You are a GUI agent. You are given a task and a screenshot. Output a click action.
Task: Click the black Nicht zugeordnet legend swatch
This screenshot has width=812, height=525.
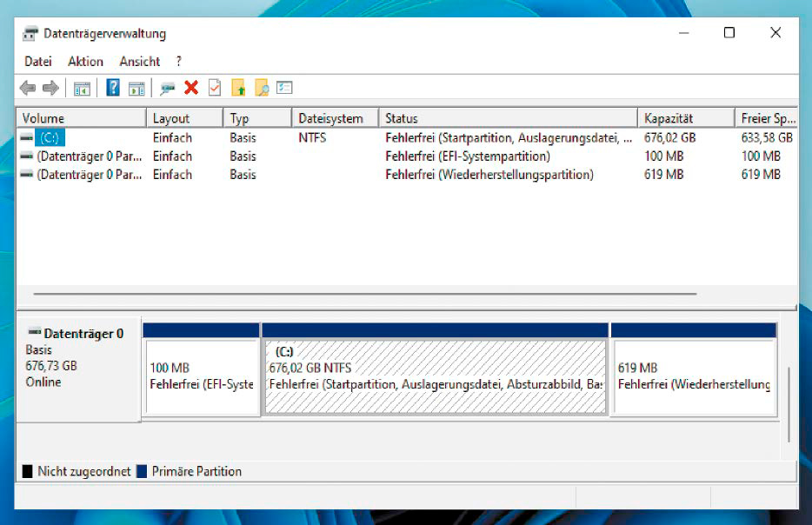pos(28,471)
